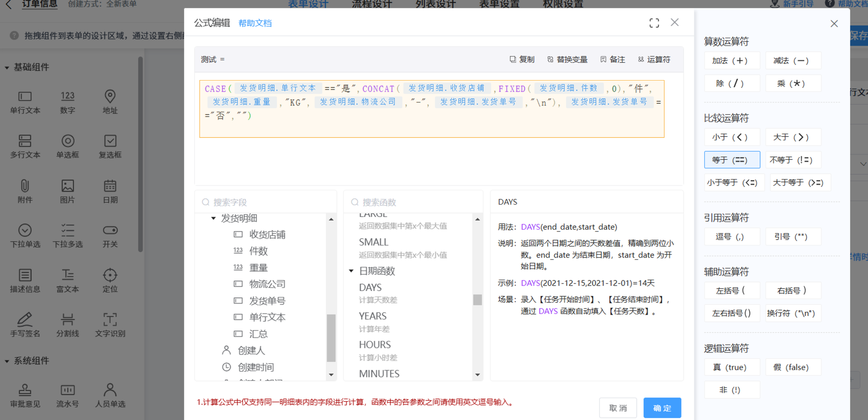Viewport: 868px width, 420px height.
Task: Click the 搜索字段 search input
Action: [x=266, y=202]
